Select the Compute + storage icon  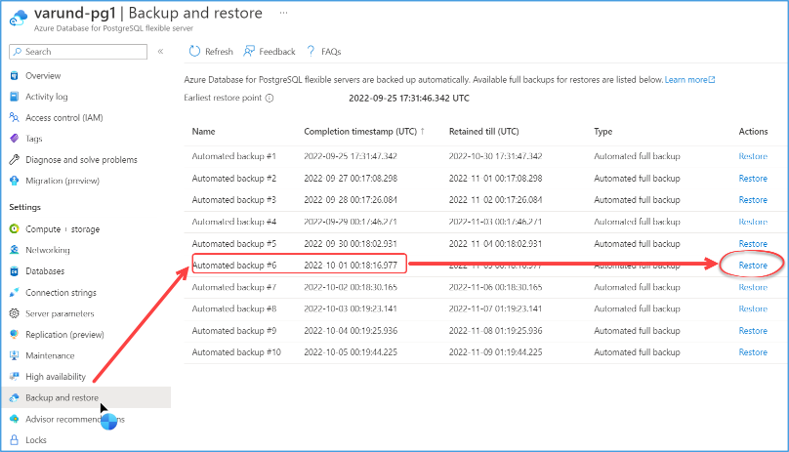[x=14, y=229]
